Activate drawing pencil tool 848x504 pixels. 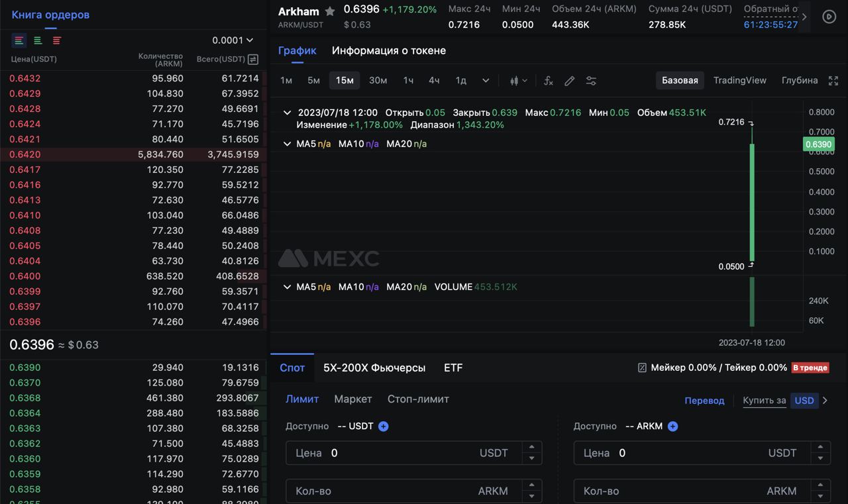pyautogui.click(x=569, y=81)
